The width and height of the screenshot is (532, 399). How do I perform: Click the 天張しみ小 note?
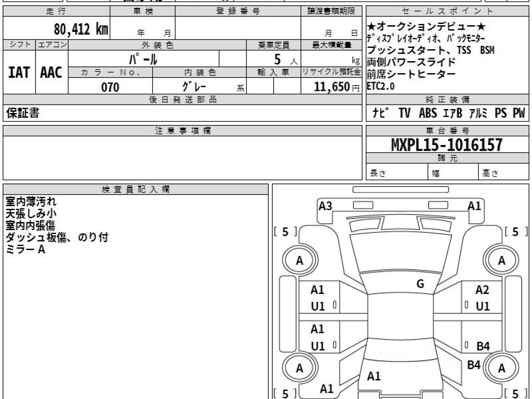coord(31,214)
